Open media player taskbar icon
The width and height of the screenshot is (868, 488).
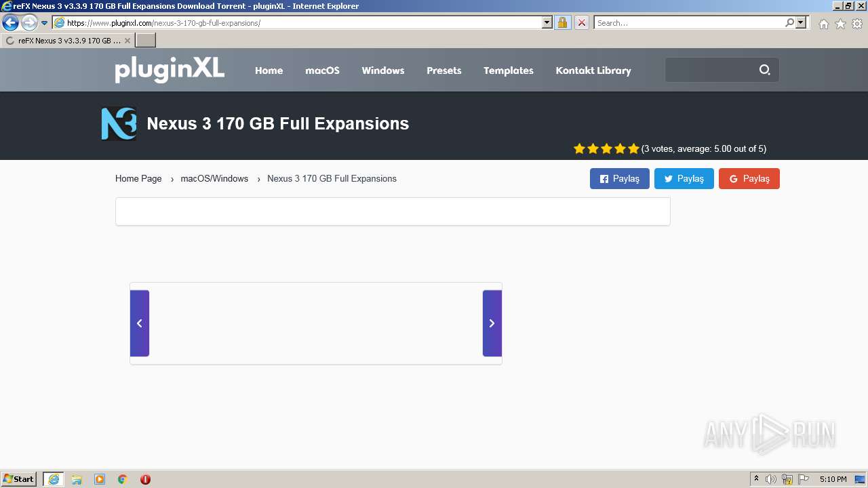coord(100,479)
